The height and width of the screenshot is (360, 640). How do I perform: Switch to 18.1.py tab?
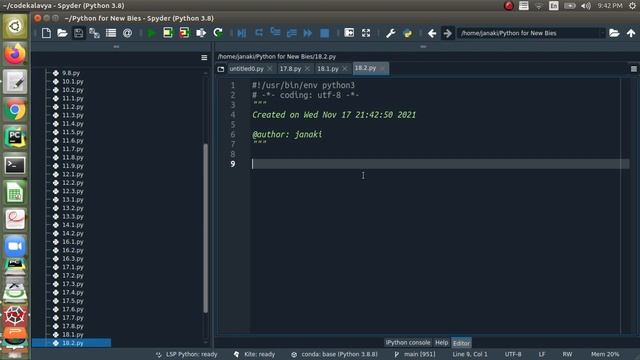(328, 69)
